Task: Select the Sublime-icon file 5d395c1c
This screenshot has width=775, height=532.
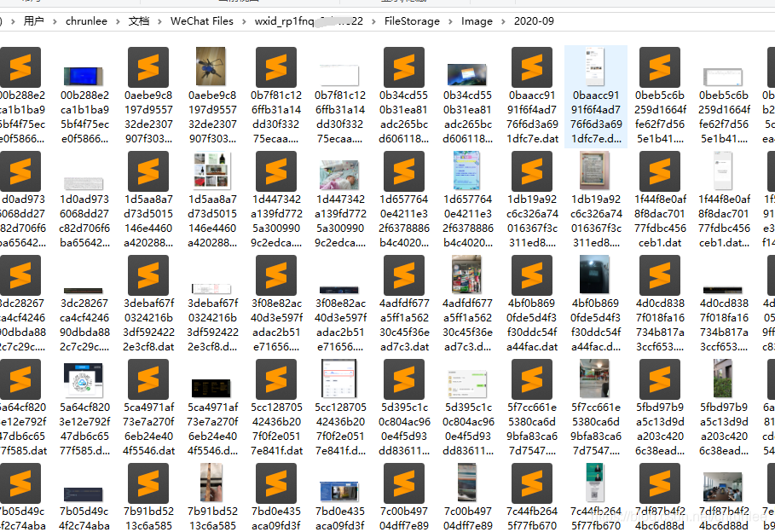Action: pyautogui.click(x=404, y=379)
